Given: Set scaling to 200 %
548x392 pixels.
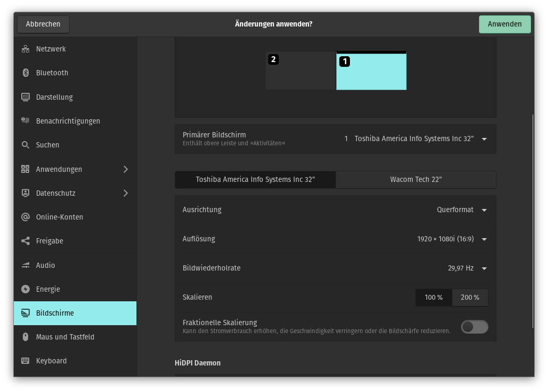Looking at the screenshot, I should tap(469, 298).
